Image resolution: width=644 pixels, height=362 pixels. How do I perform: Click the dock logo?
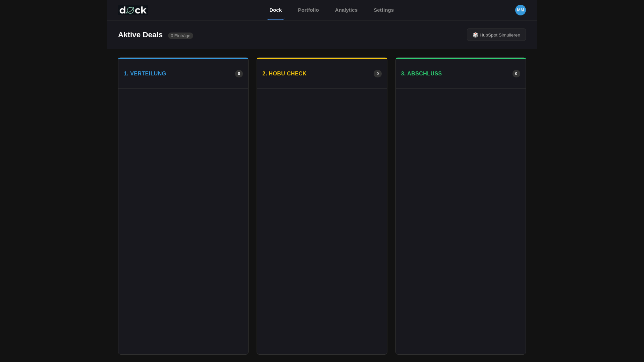[x=133, y=10]
